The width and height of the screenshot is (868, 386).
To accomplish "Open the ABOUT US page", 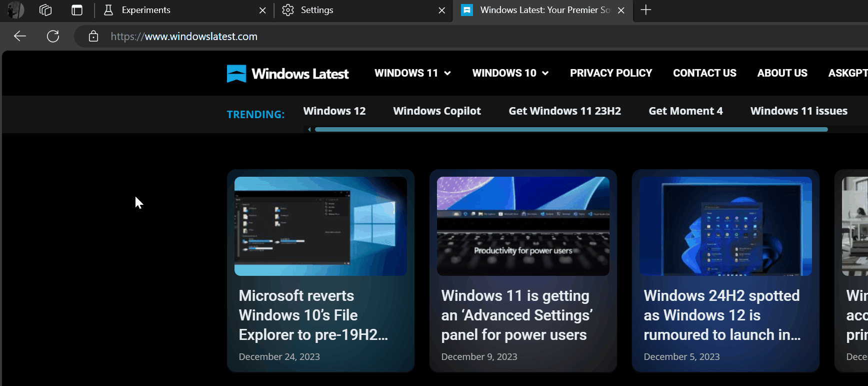I will pos(782,73).
